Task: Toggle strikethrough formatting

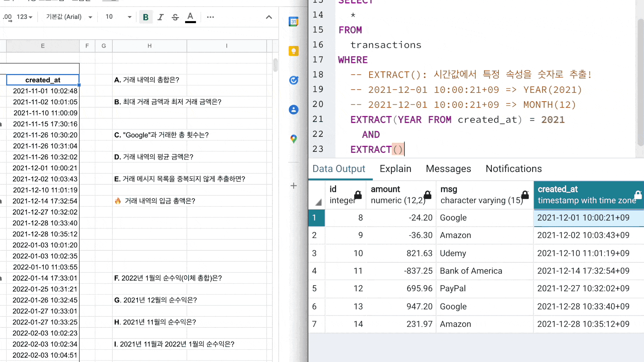Action: 175,17
